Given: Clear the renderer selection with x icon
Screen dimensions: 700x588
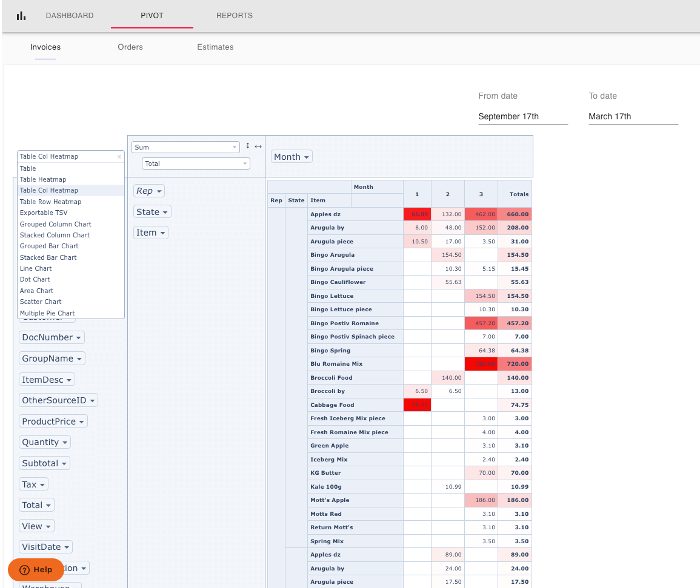Looking at the screenshot, I should click(119, 157).
